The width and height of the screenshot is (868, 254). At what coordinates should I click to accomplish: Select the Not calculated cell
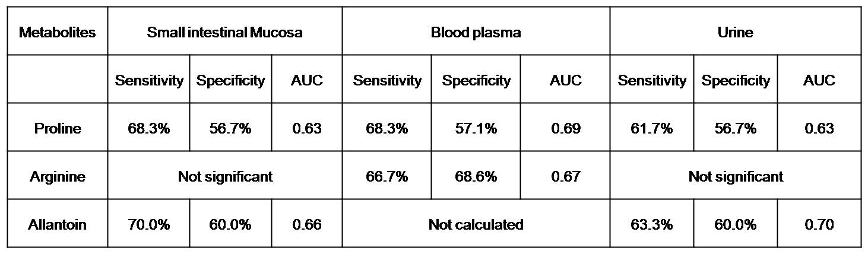[x=476, y=225]
